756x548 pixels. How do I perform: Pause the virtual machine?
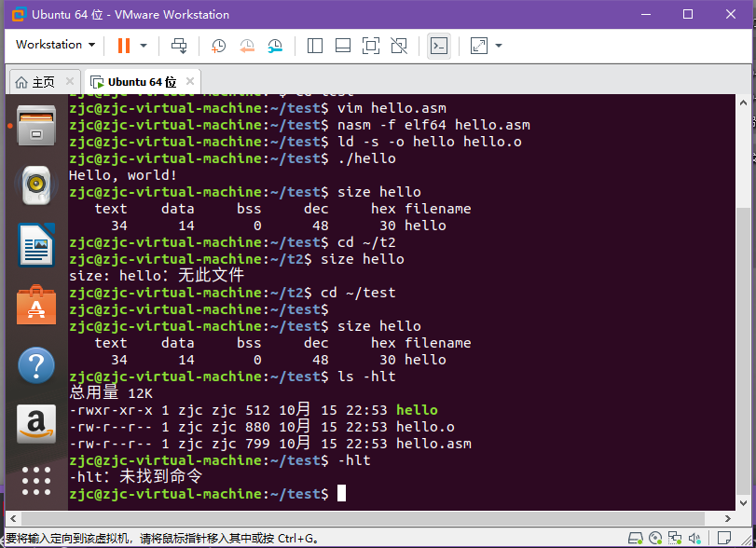point(124,46)
